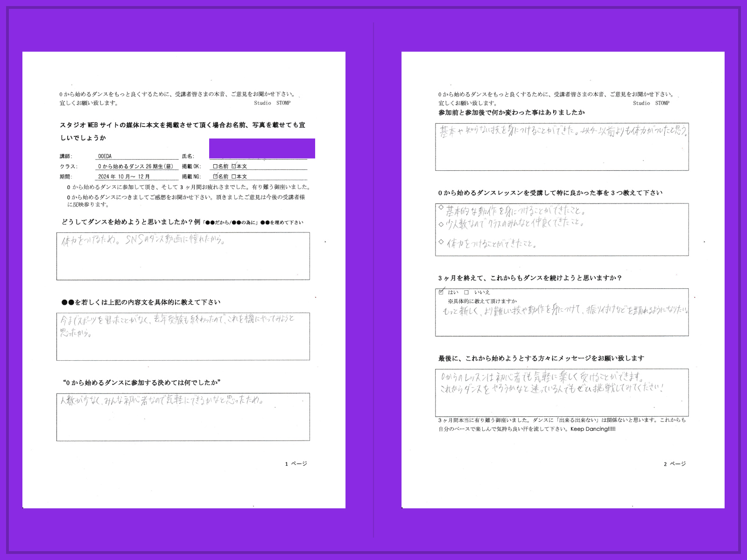Viewport: 747px width, 560px height.
Task: Click the note ※具体的に教えて頂けますか
Action: click(483, 301)
